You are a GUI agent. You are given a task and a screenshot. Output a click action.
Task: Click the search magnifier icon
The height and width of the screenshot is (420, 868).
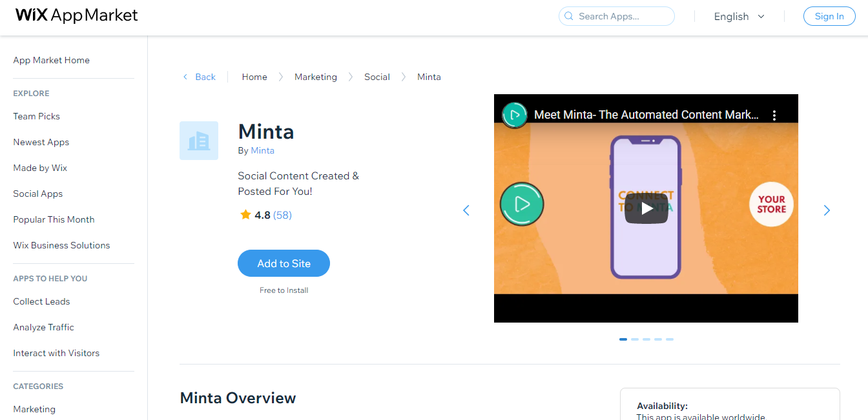569,16
